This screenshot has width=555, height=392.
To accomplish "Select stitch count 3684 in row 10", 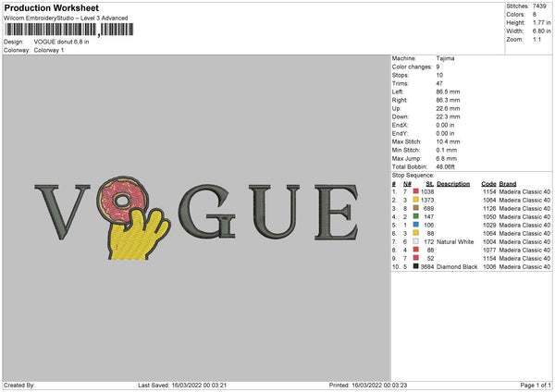I will click(427, 267).
